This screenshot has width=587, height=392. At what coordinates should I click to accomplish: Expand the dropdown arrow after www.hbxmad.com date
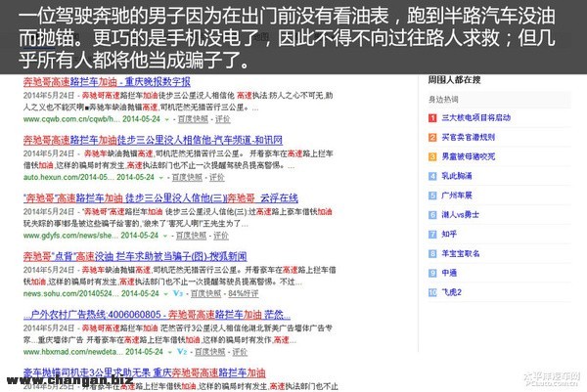(169, 352)
